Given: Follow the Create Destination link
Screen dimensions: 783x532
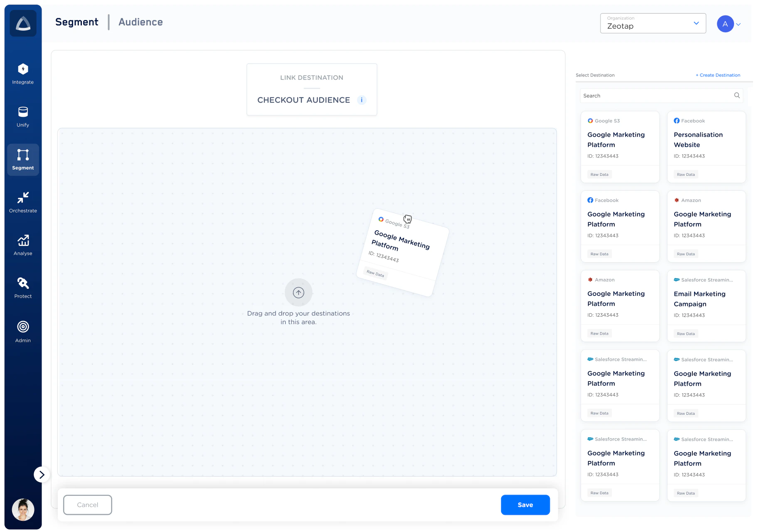Looking at the screenshot, I should point(718,75).
